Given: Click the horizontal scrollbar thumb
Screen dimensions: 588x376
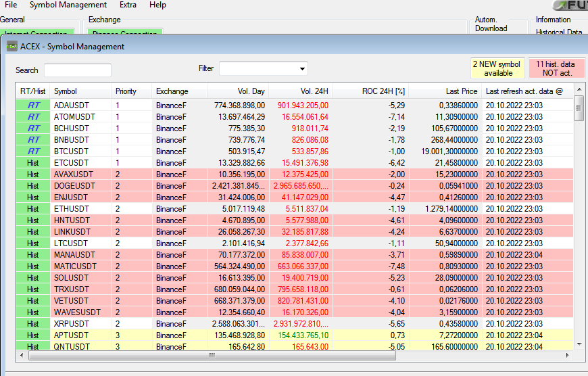Looking at the screenshot, I should tap(212, 355).
